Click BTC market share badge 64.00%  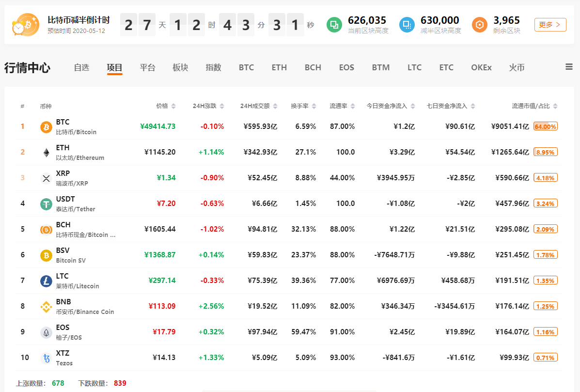click(545, 126)
